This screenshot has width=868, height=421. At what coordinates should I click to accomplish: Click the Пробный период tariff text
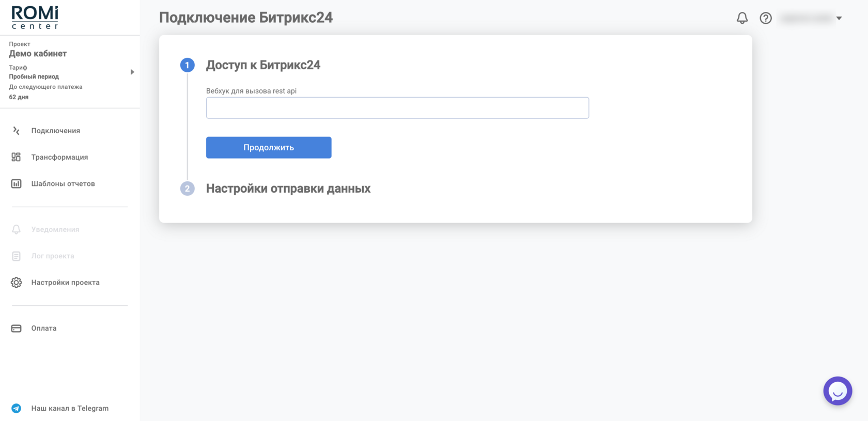[x=34, y=76]
